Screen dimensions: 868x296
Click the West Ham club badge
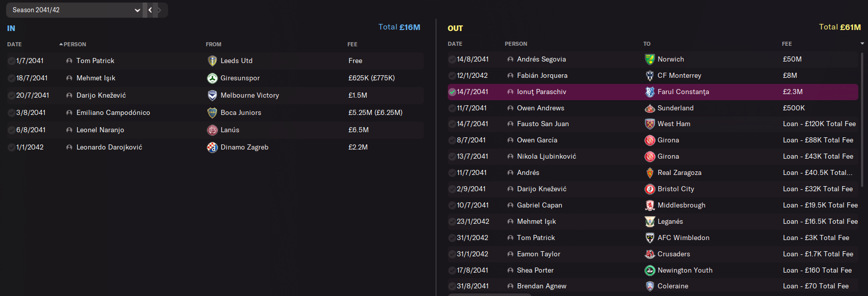point(649,124)
